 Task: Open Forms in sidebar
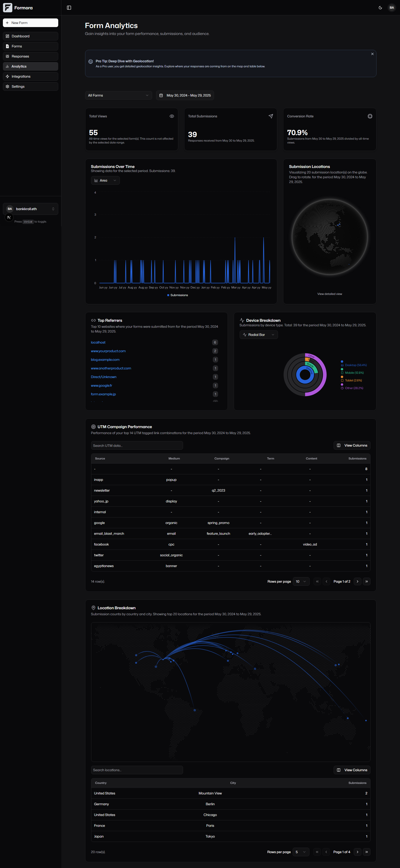30,46
